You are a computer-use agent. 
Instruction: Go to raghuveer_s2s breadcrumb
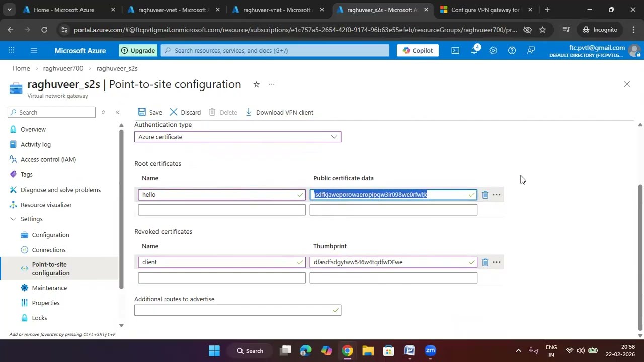(x=117, y=68)
